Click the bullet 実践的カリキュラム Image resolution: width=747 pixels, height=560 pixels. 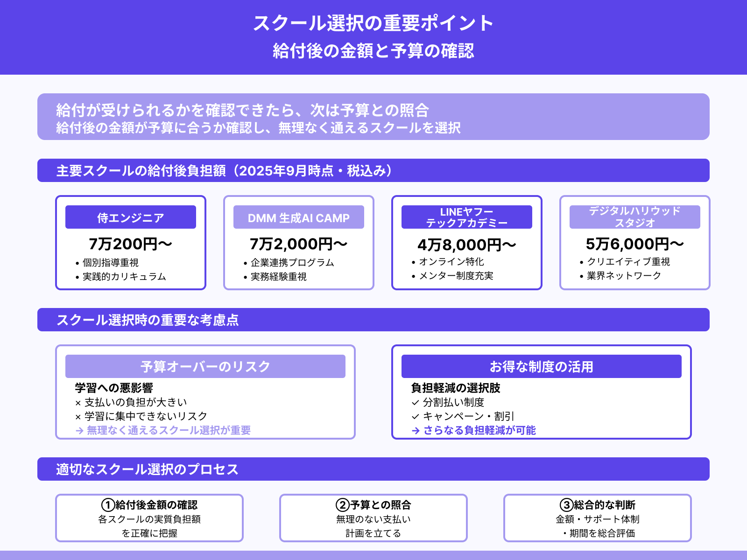tap(125, 277)
